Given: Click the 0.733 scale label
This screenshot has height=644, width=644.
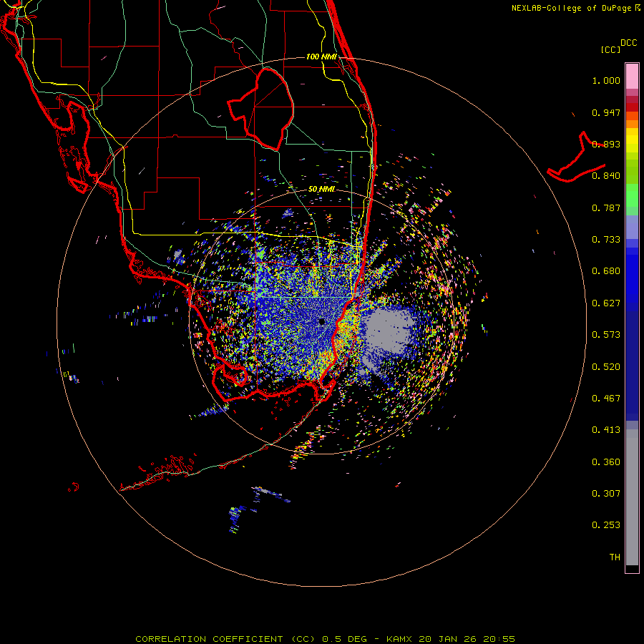Looking at the screenshot, I should (606, 240).
